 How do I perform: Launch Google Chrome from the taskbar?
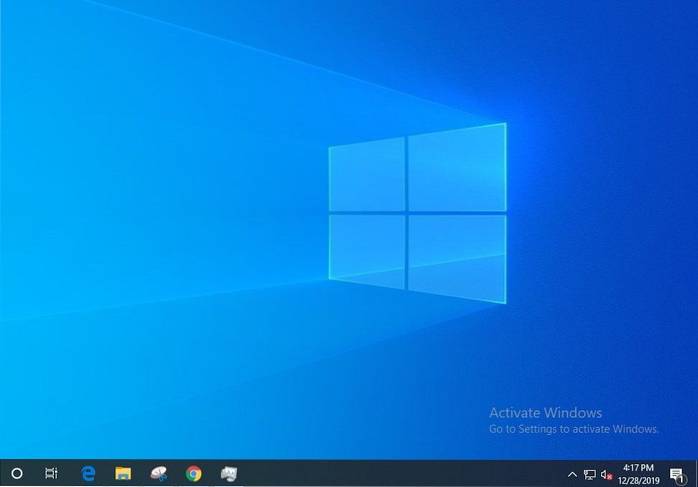193,473
